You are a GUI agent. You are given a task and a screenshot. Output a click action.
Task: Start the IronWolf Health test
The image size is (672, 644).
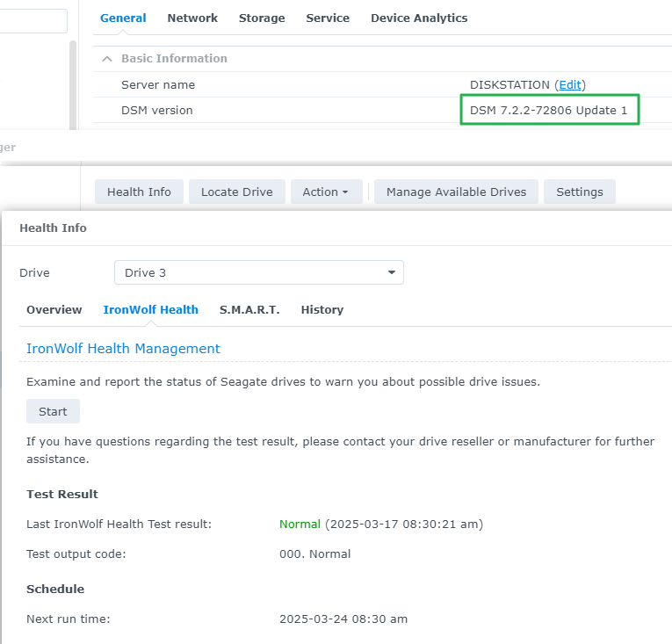(x=53, y=411)
